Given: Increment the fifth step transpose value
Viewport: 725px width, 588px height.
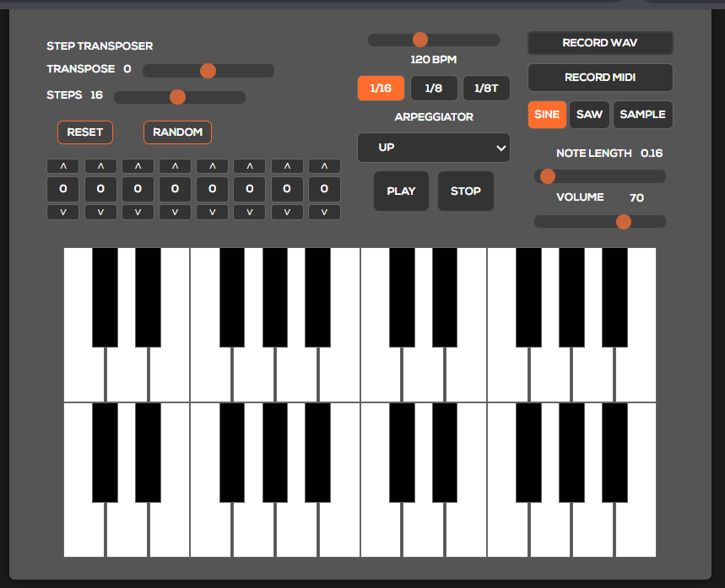Looking at the screenshot, I should point(212,166).
